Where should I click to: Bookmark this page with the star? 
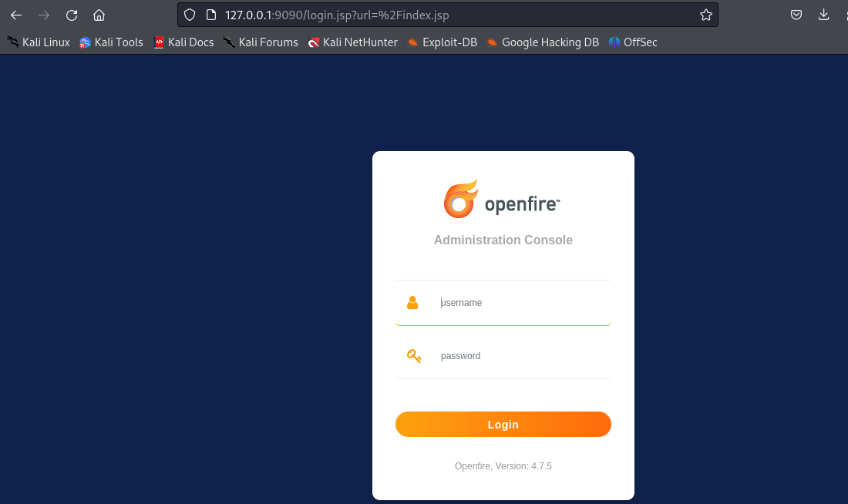[x=705, y=15]
